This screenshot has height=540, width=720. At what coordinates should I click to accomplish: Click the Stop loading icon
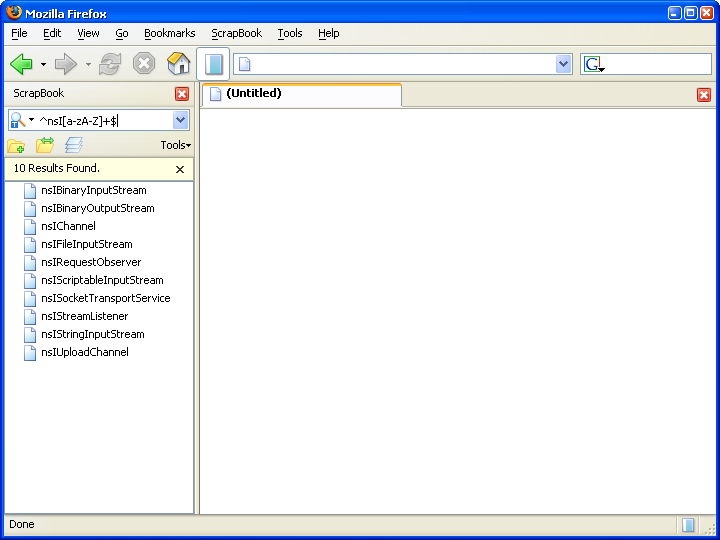144,64
